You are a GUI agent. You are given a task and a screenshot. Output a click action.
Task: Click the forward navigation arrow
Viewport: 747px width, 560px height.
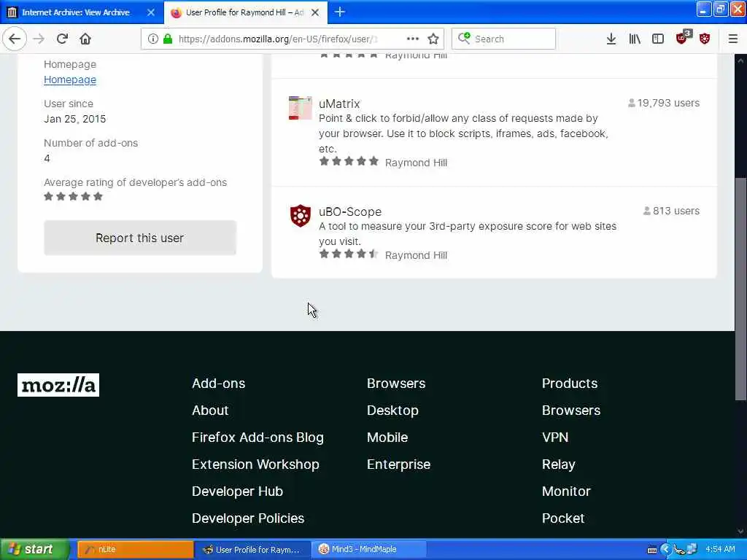[x=39, y=39]
